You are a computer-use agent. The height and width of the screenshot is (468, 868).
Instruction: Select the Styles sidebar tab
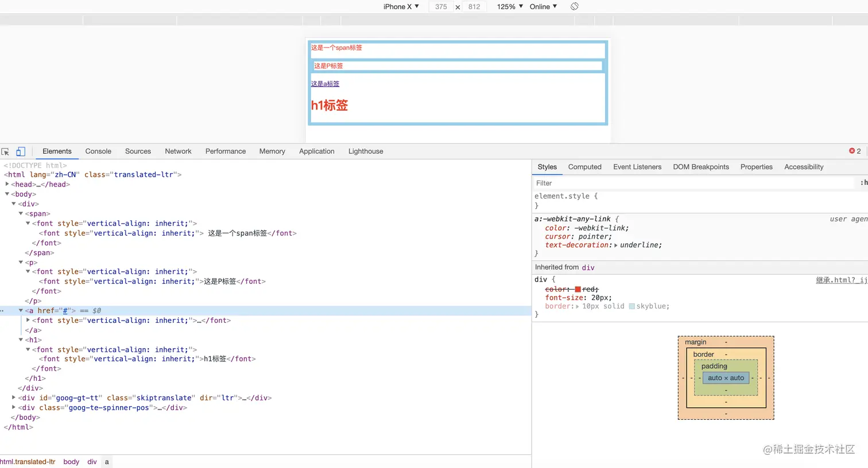pyautogui.click(x=547, y=167)
